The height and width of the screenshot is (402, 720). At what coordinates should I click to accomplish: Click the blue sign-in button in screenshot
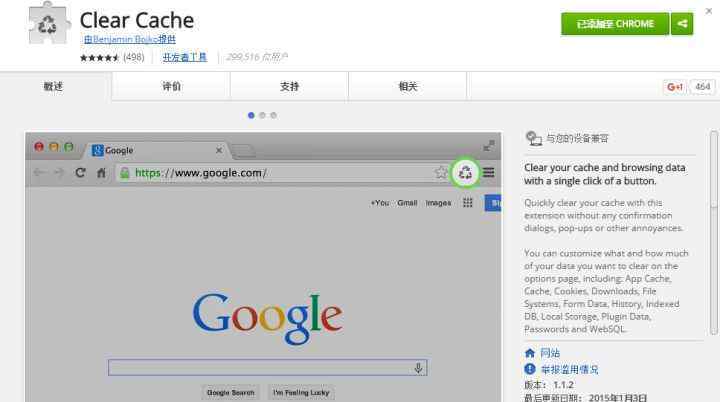(x=493, y=203)
